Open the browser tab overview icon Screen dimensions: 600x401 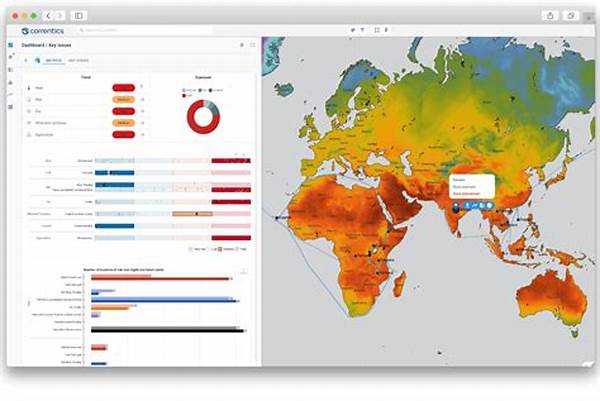(x=571, y=16)
